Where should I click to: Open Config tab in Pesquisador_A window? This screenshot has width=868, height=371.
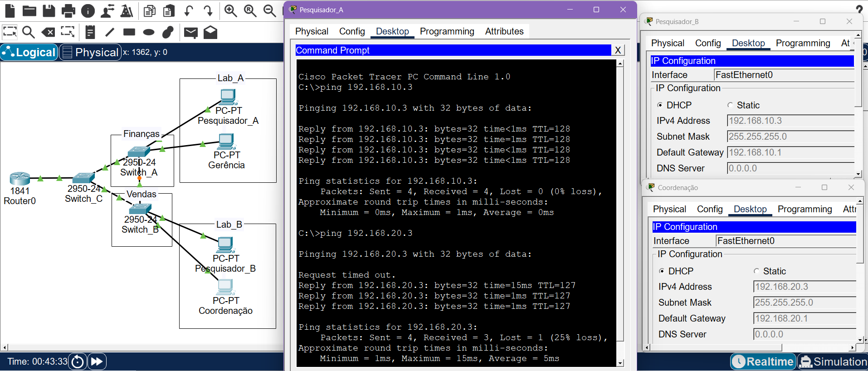coord(352,31)
